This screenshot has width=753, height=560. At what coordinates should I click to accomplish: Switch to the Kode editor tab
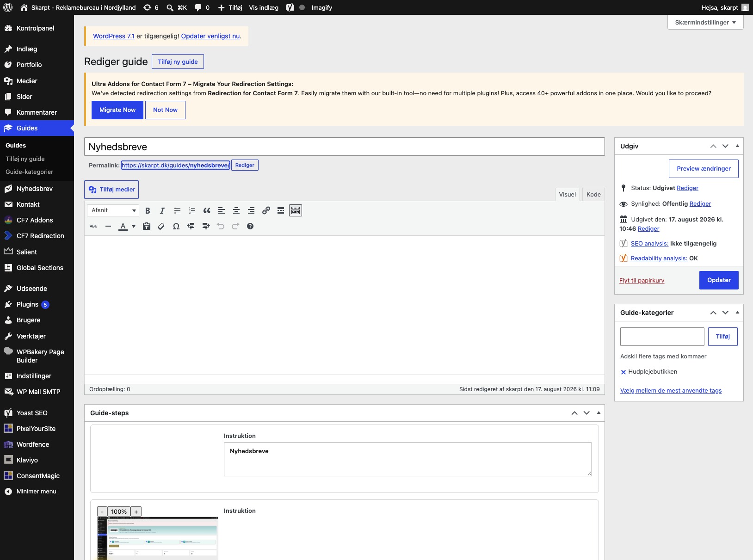point(593,194)
